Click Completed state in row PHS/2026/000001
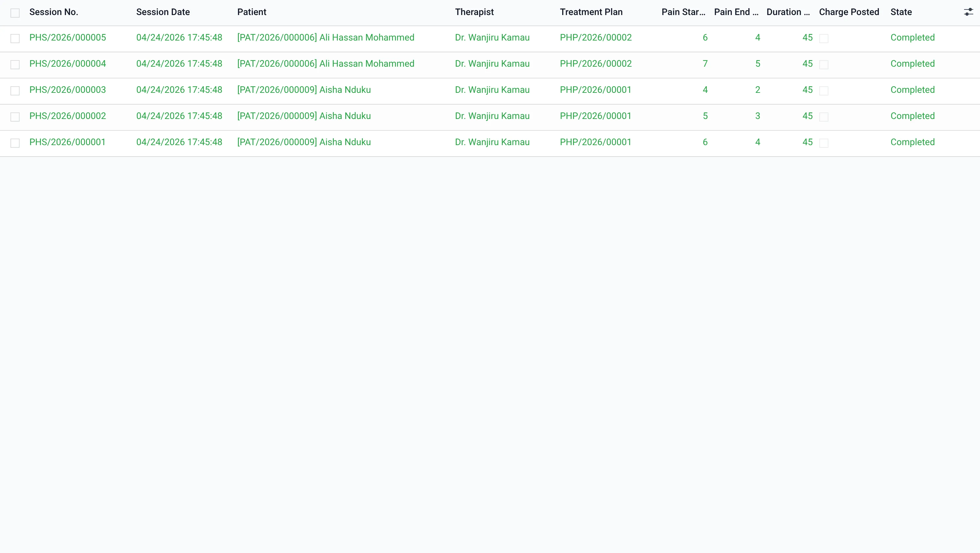The image size is (980, 553). [x=912, y=142]
